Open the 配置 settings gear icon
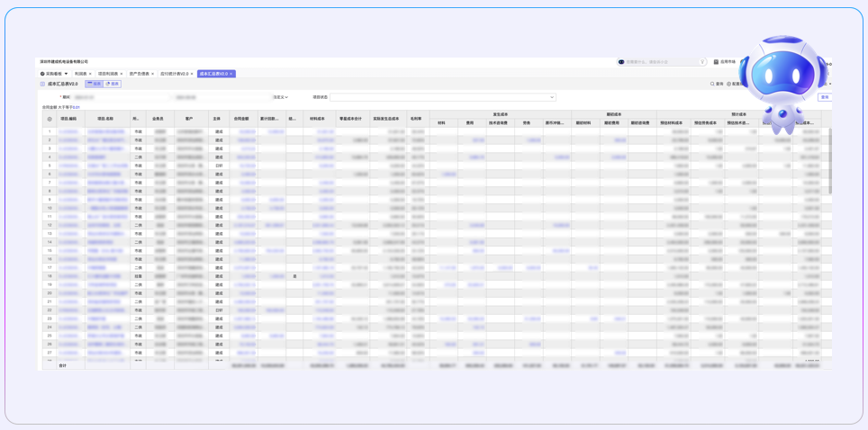 [729, 84]
